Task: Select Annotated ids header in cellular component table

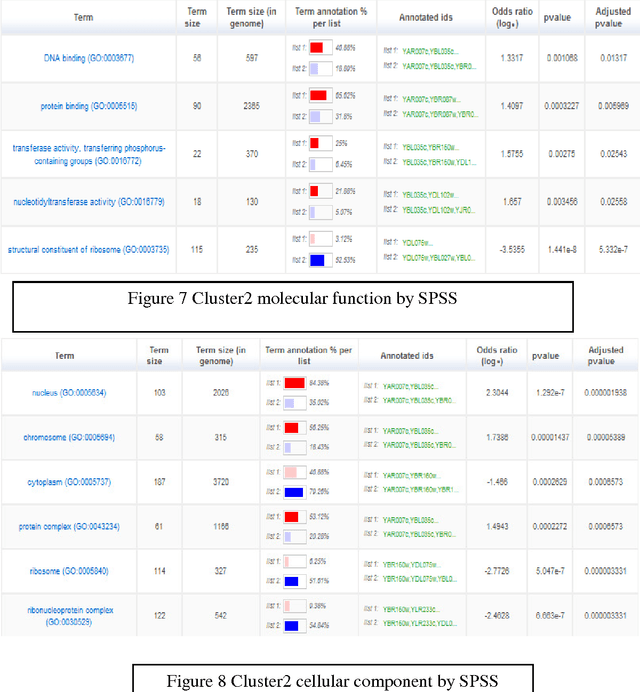Action: (411, 354)
